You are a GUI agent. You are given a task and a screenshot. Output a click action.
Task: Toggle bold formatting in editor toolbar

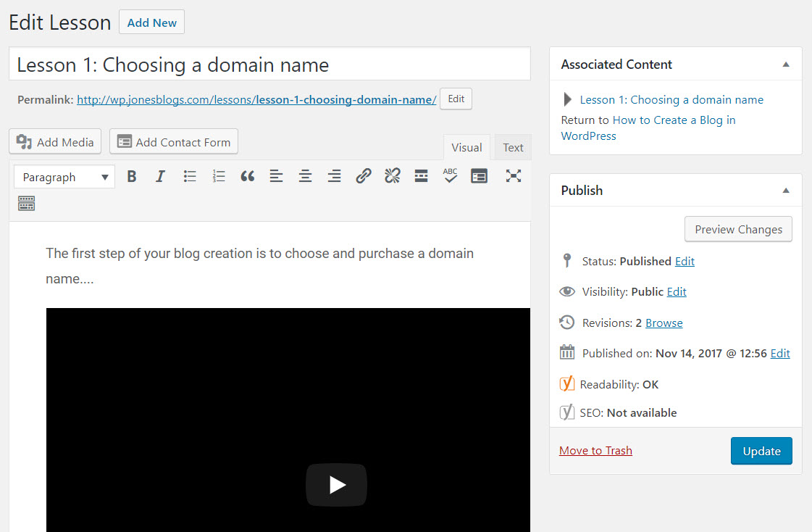132,177
